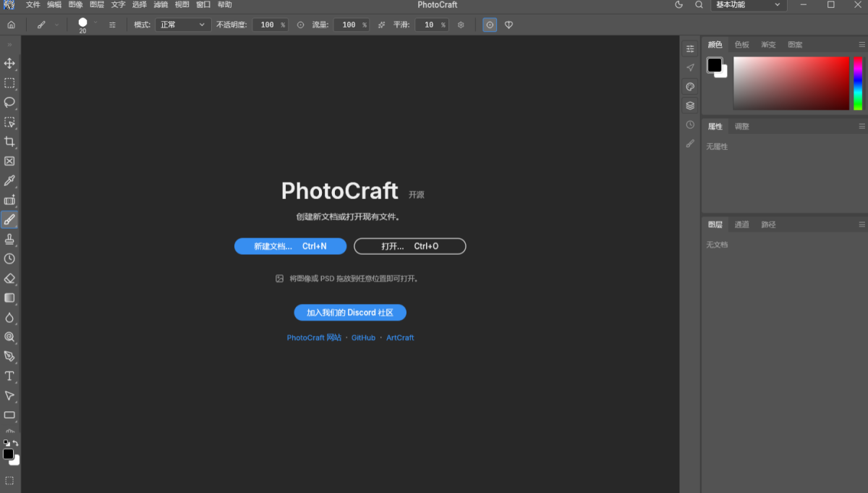Click the 打开 Ctrl+O button

[x=409, y=246]
